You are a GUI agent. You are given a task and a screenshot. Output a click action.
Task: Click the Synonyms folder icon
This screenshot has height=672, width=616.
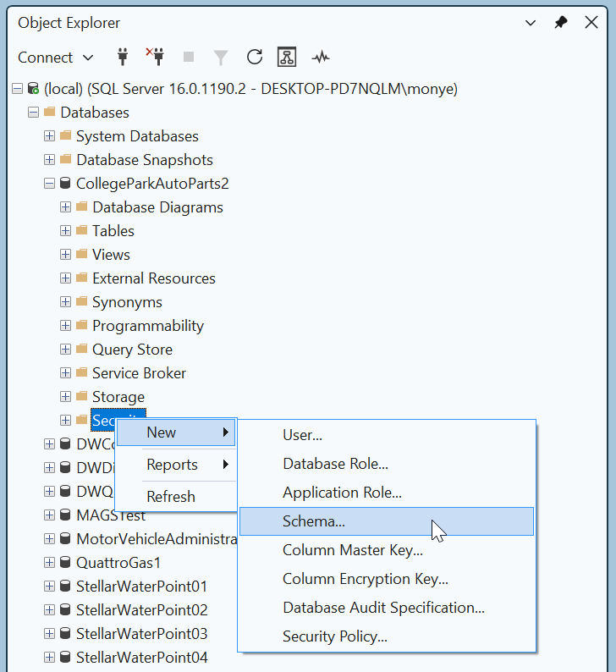[81, 301]
